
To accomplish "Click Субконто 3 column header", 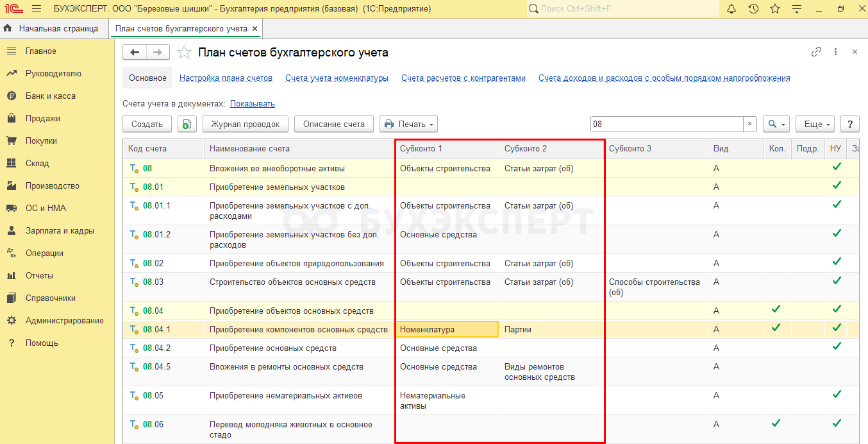I will (x=656, y=149).
